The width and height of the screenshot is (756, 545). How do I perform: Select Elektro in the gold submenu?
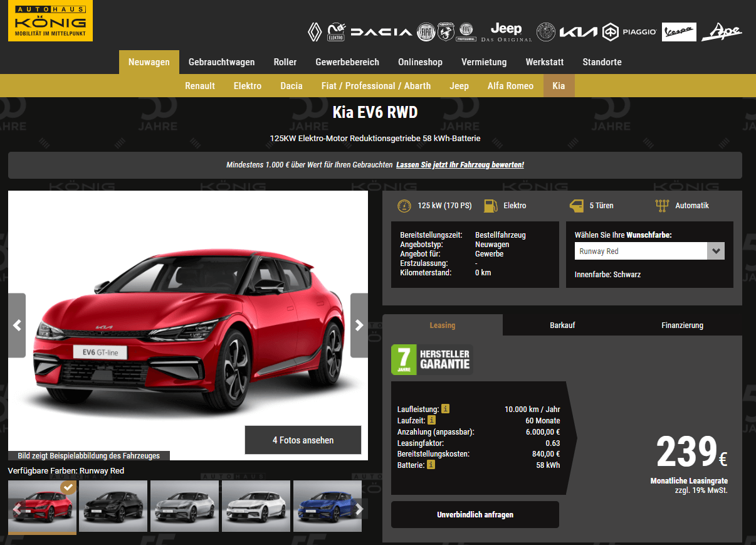point(248,86)
